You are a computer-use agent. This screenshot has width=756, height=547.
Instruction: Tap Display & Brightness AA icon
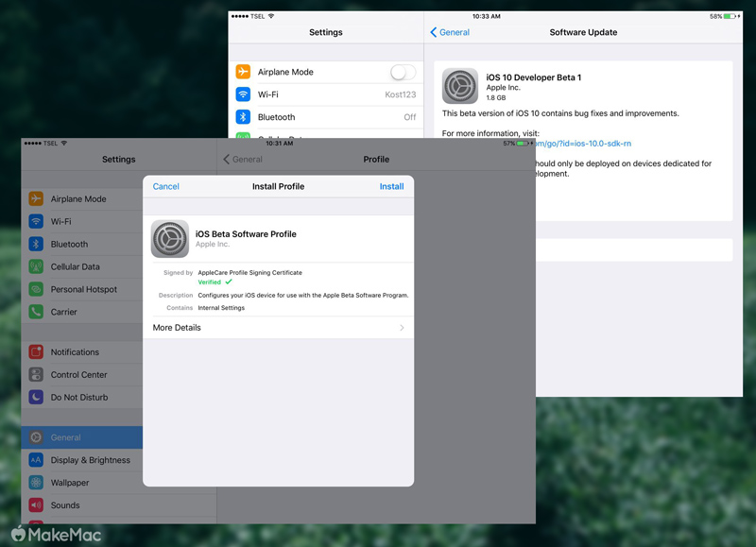pyautogui.click(x=36, y=460)
